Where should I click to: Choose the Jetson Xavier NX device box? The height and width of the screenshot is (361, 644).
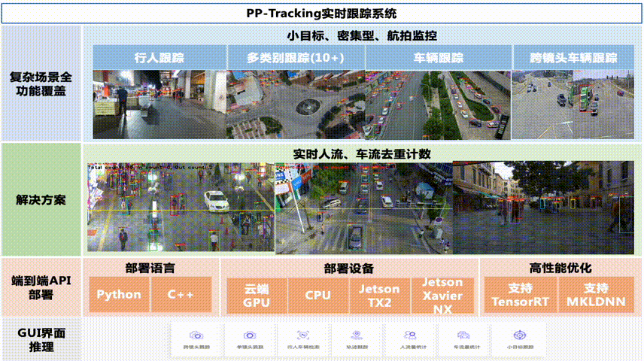click(x=442, y=296)
